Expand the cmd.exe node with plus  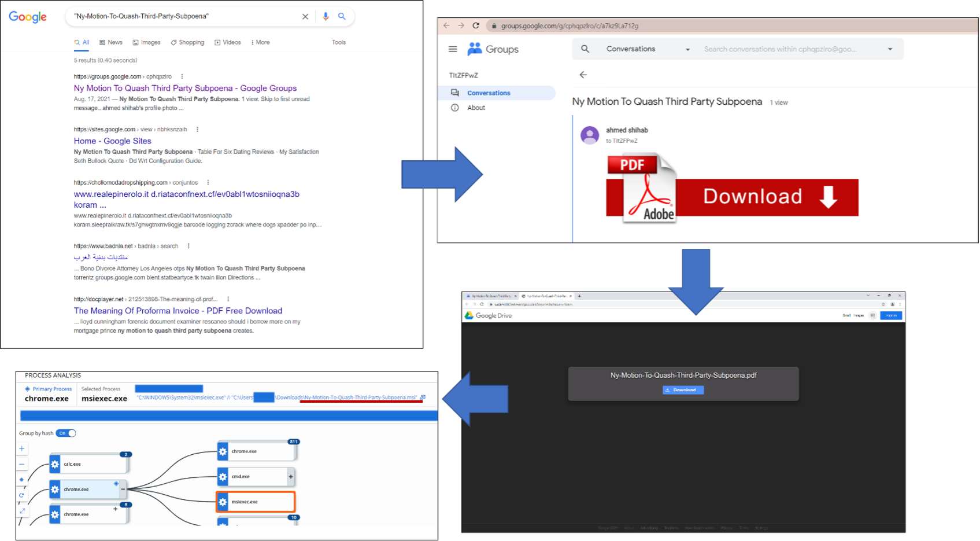[291, 477]
